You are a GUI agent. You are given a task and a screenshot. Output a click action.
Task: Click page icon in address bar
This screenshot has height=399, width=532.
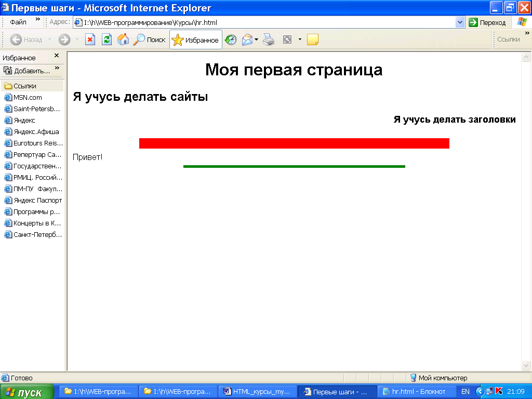coord(78,22)
